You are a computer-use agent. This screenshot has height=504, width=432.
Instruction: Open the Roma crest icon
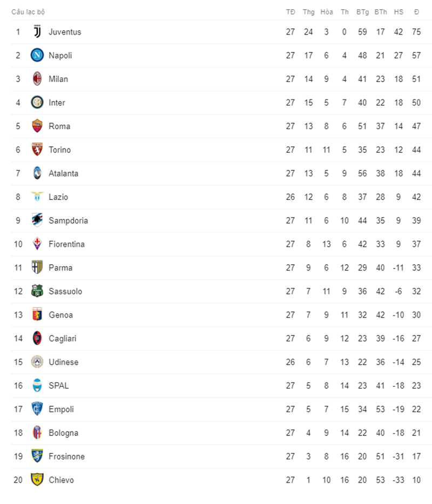pos(37,126)
